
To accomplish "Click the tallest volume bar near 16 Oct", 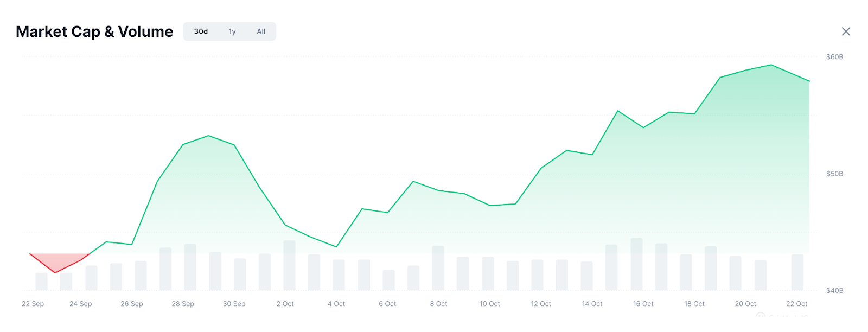I will 636,264.
